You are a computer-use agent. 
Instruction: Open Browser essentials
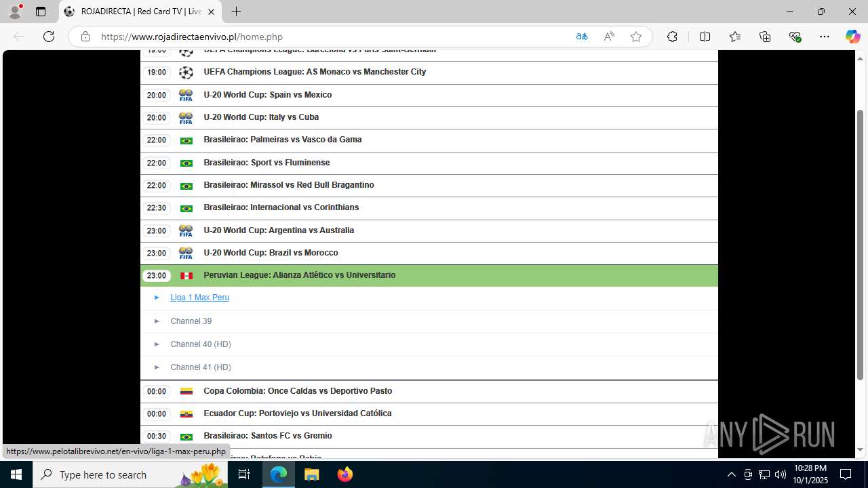click(795, 37)
